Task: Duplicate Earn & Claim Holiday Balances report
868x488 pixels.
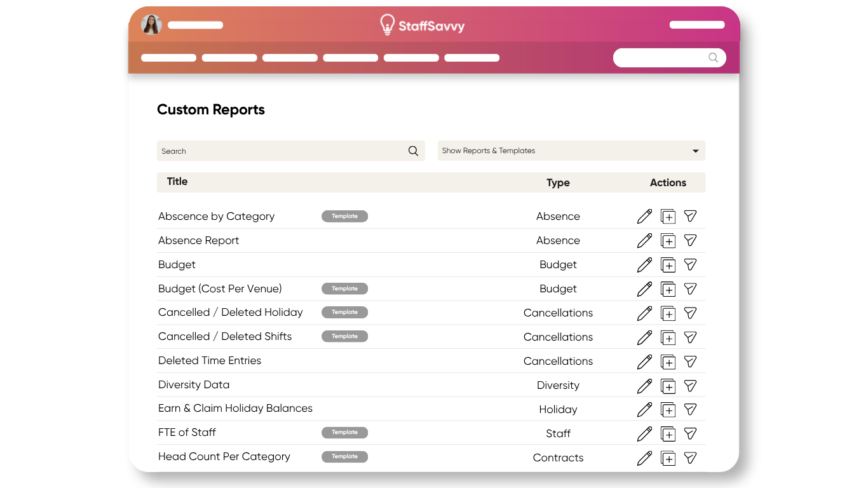Action: click(668, 410)
